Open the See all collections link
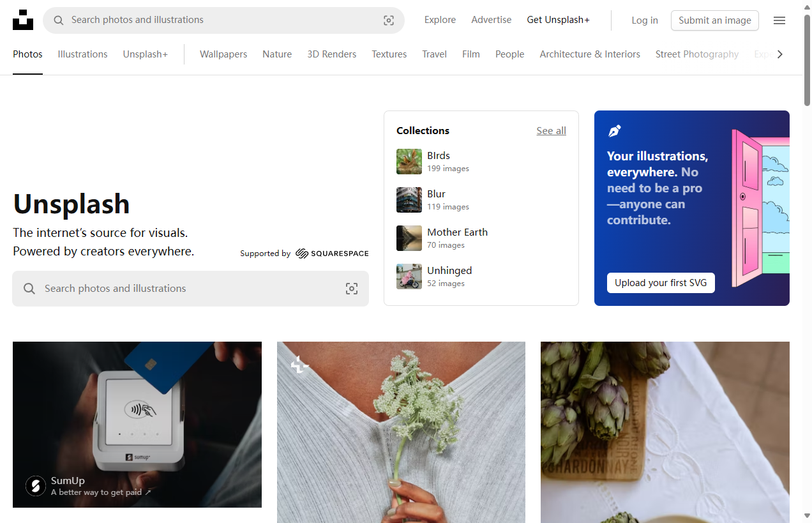812x523 pixels. [x=551, y=131]
